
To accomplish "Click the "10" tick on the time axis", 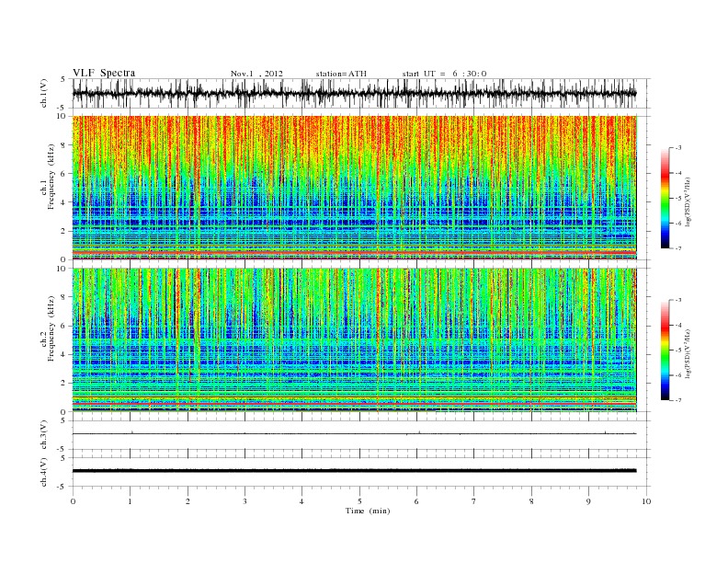I will (646, 501).
